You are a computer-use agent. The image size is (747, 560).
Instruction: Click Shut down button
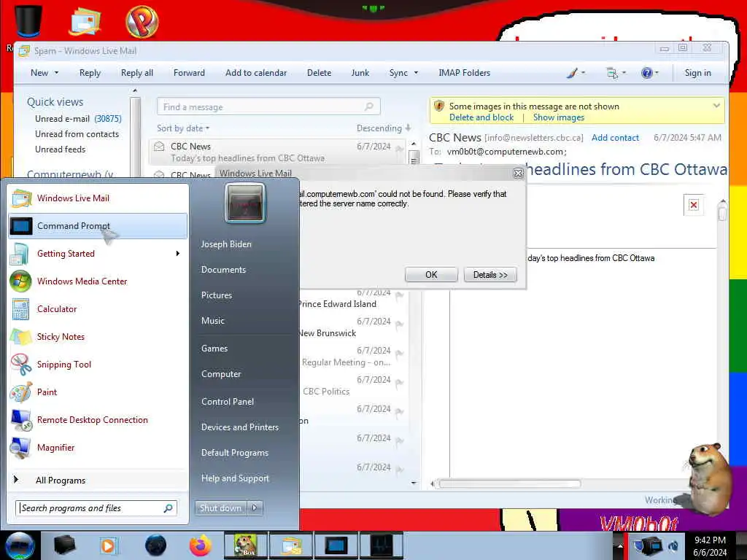(x=220, y=508)
